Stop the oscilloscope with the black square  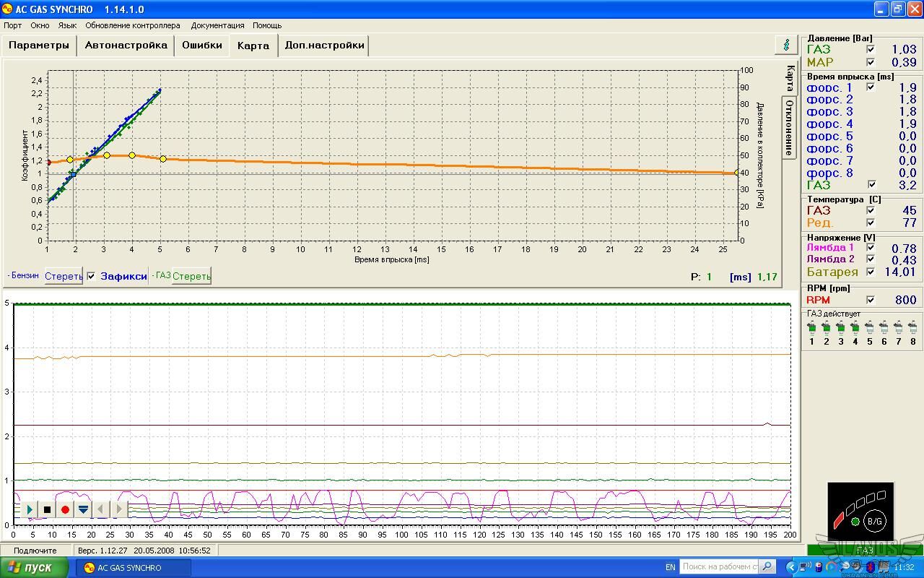(48, 509)
